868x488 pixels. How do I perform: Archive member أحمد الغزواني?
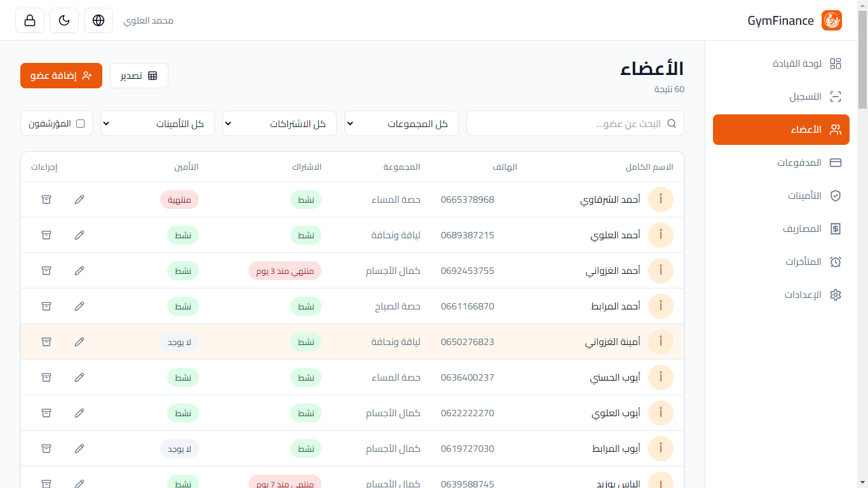(46, 271)
